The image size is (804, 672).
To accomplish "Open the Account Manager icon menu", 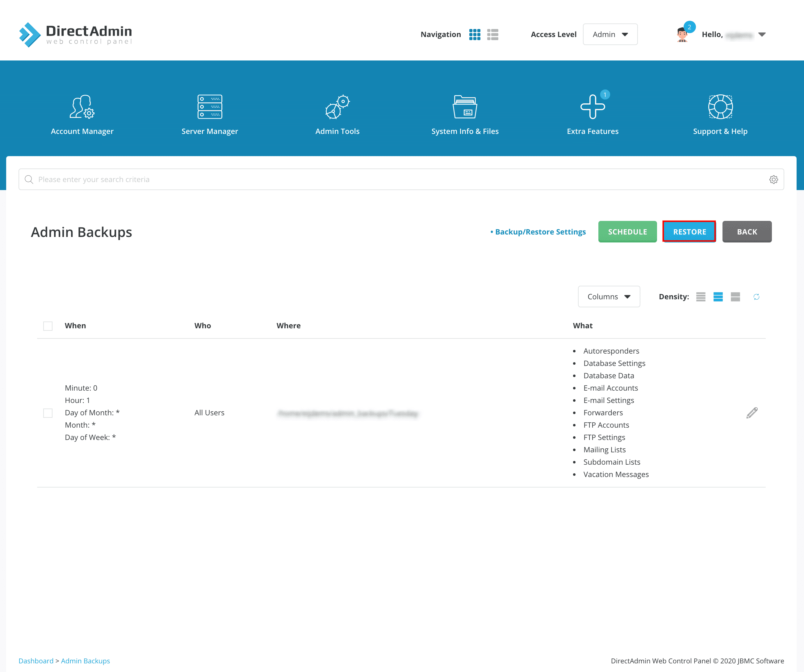I will pos(82,106).
